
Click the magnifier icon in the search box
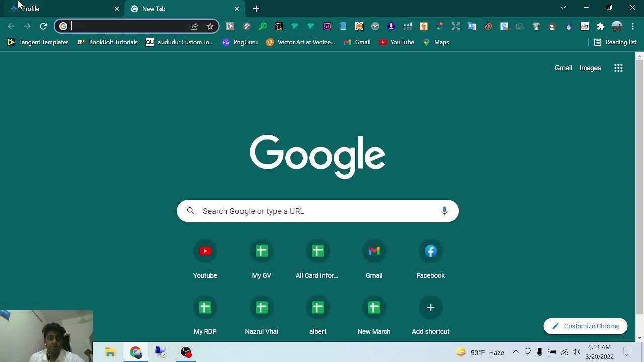pos(191,211)
